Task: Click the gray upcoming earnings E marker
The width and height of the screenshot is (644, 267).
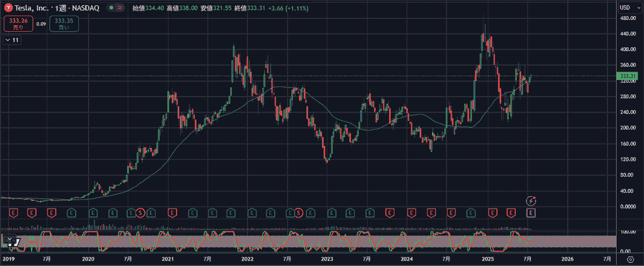Action: click(x=531, y=213)
